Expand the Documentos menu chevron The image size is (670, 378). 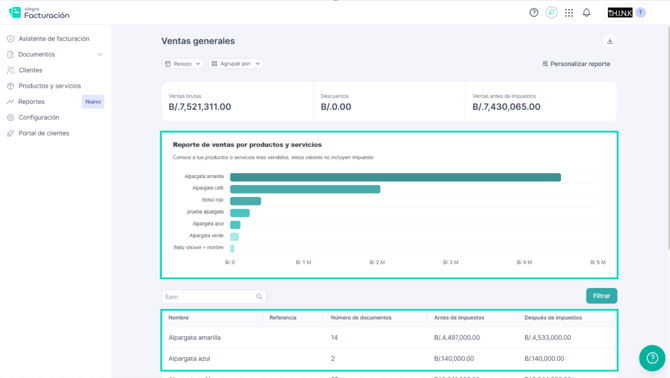100,55
